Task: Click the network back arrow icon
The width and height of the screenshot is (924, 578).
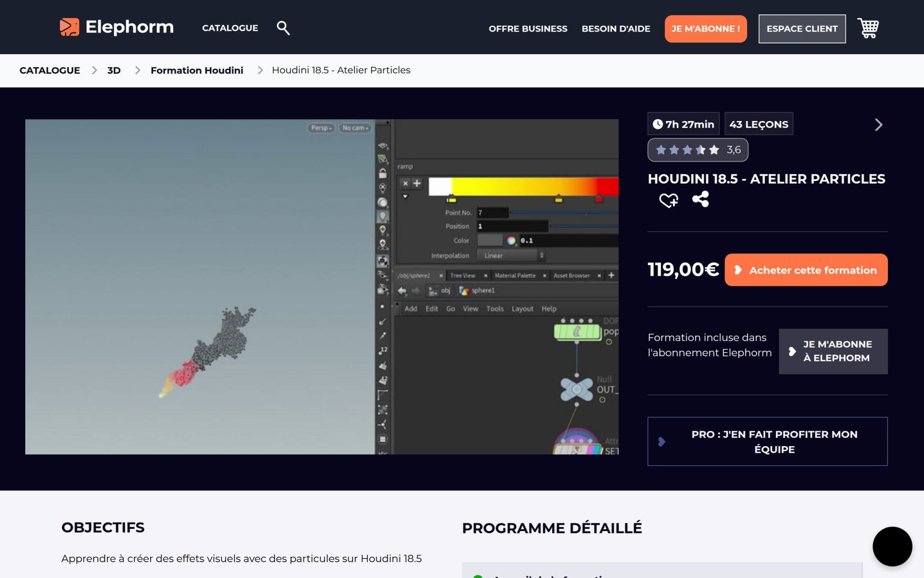Action: point(402,290)
